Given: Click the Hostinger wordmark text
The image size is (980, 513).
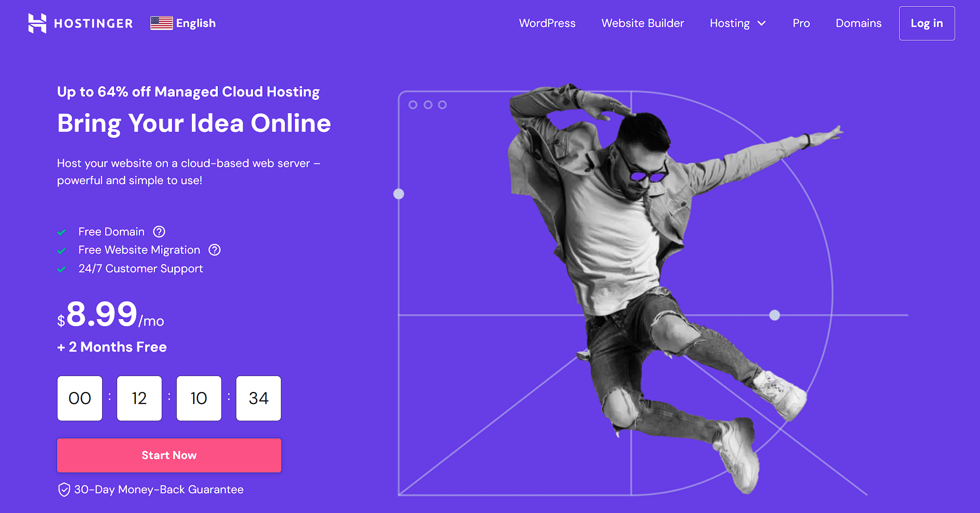Looking at the screenshot, I should (x=93, y=23).
